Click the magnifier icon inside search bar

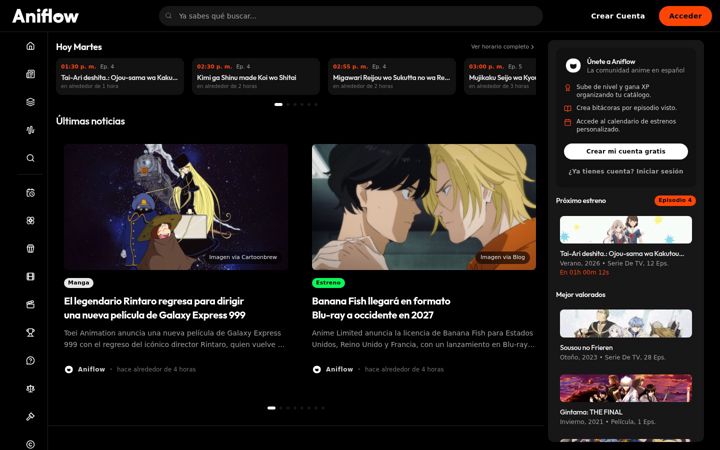pyautogui.click(x=169, y=16)
